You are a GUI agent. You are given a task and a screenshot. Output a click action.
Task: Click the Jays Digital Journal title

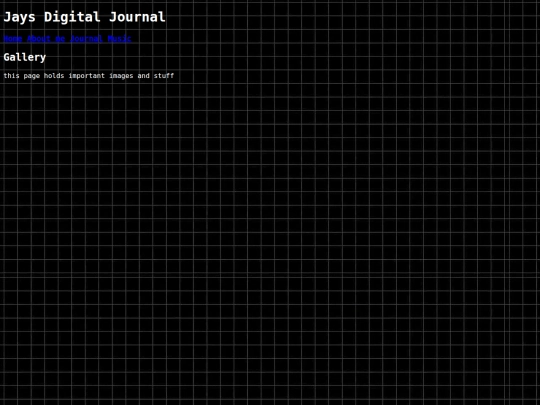84,17
